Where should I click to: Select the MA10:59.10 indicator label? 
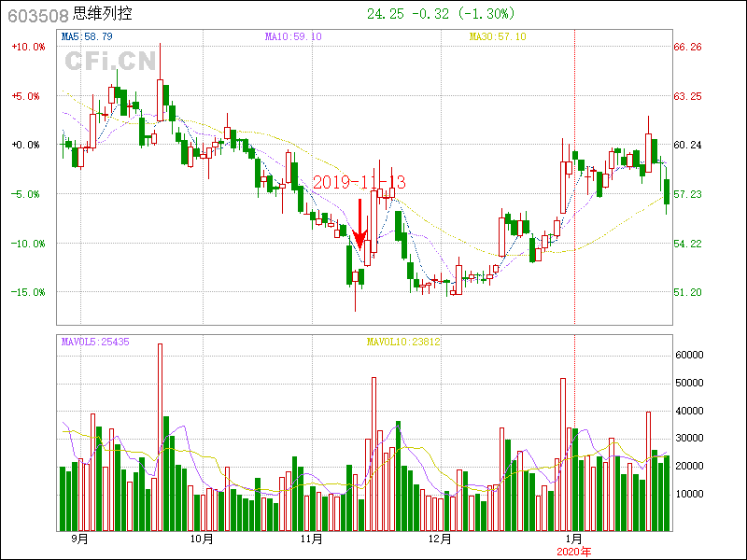tap(293, 36)
